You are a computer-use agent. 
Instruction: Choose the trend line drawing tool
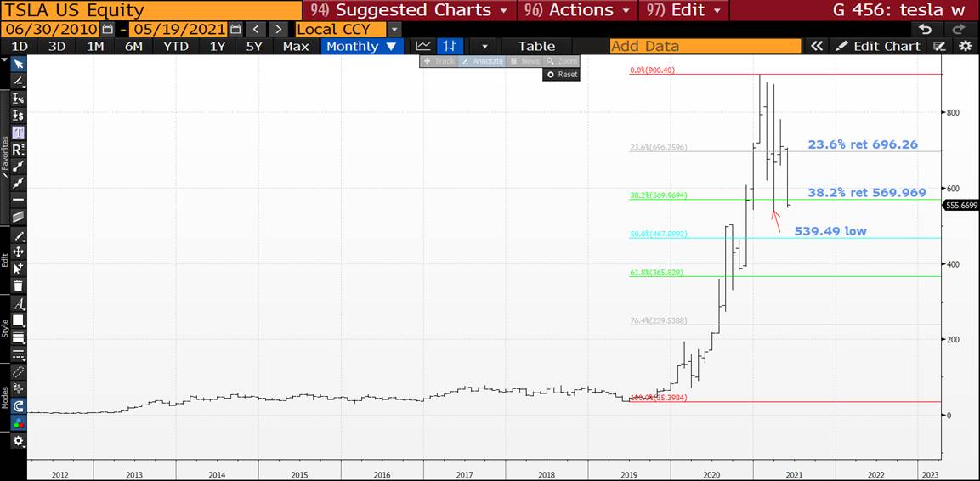click(x=18, y=82)
